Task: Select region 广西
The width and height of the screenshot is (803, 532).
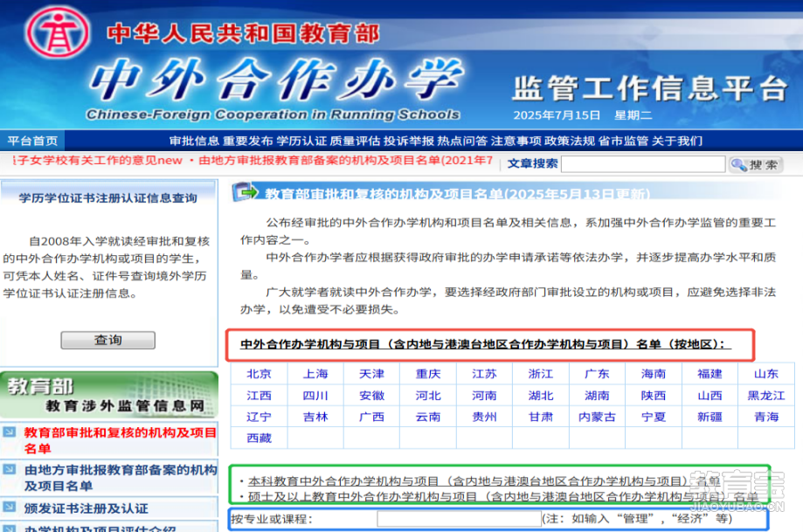Action: coord(372,417)
